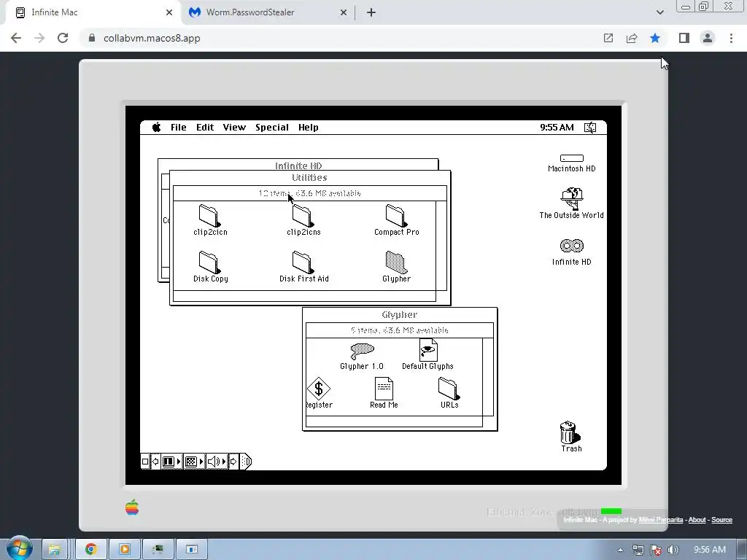Open the Special menu
Image resolution: width=747 pixels, height=560 pixels.
[272, 127]
